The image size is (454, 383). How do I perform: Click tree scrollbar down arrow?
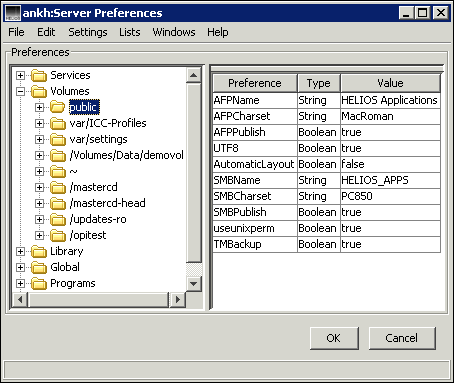point(193,284)
